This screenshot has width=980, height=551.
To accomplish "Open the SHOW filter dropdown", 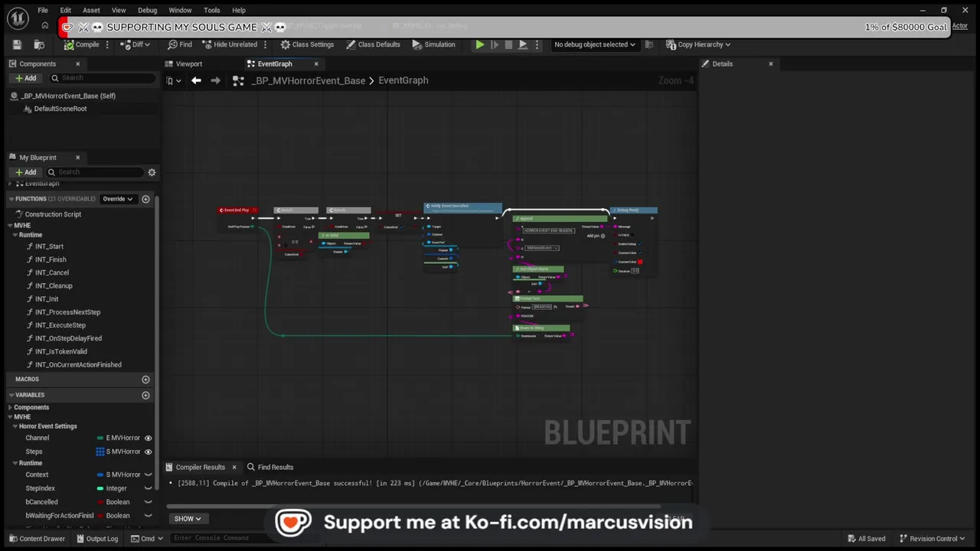I will (x=188, y=519).
